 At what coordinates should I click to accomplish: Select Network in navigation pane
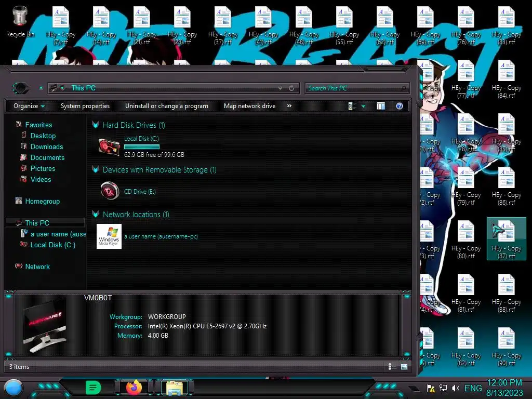click(x=37, y=267)
